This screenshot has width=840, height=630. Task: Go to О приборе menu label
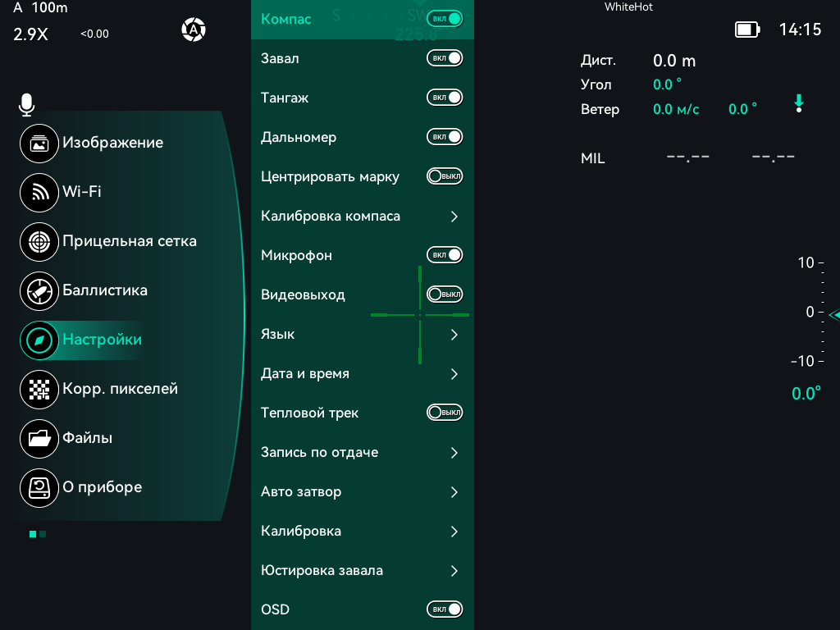pyautogui.click(x=103, y=487)
